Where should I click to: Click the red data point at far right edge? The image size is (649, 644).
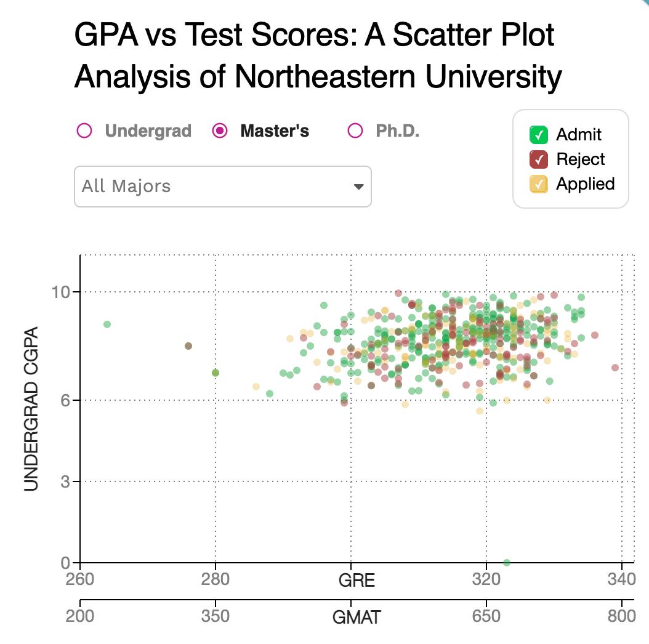pos(615,368)
